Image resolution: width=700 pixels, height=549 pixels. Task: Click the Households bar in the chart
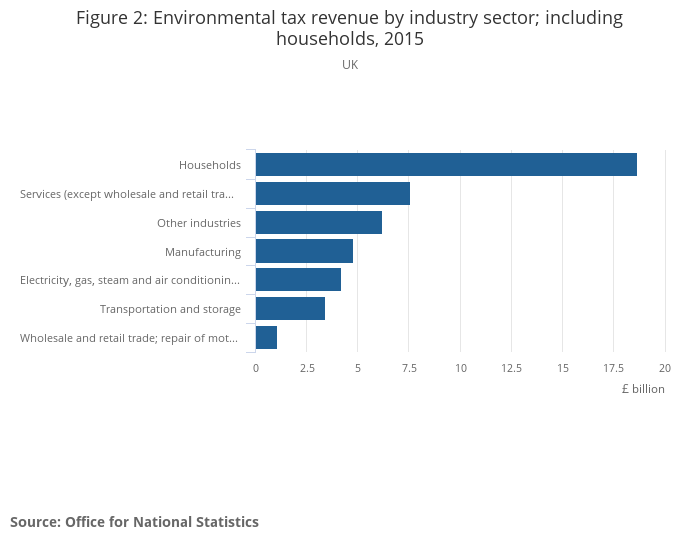click(x=446, y=165)
